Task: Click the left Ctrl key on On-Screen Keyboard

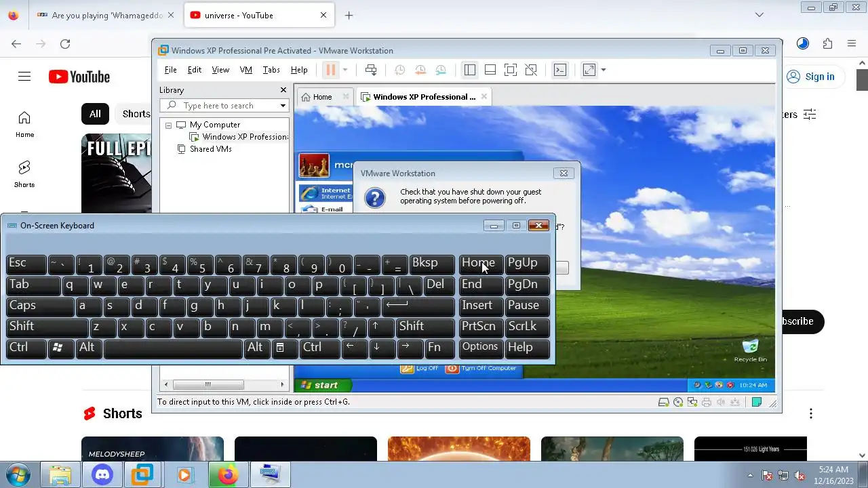Action: 26,348
